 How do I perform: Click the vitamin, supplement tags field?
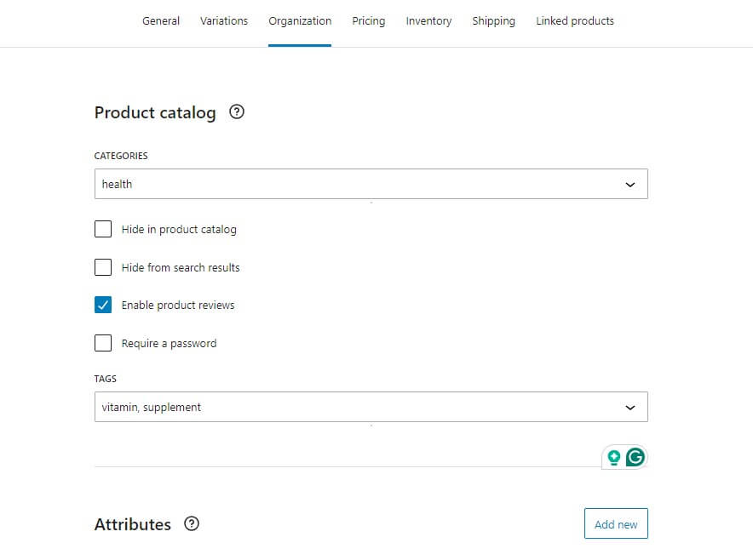pos(371,407)
